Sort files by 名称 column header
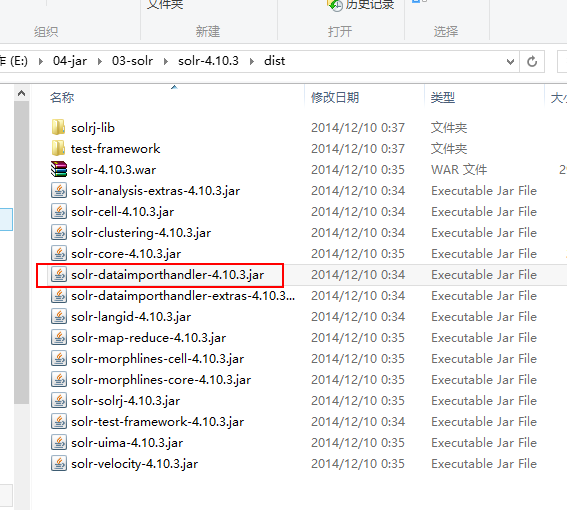This screenshot has height=510, width=567. coord(62,97)
